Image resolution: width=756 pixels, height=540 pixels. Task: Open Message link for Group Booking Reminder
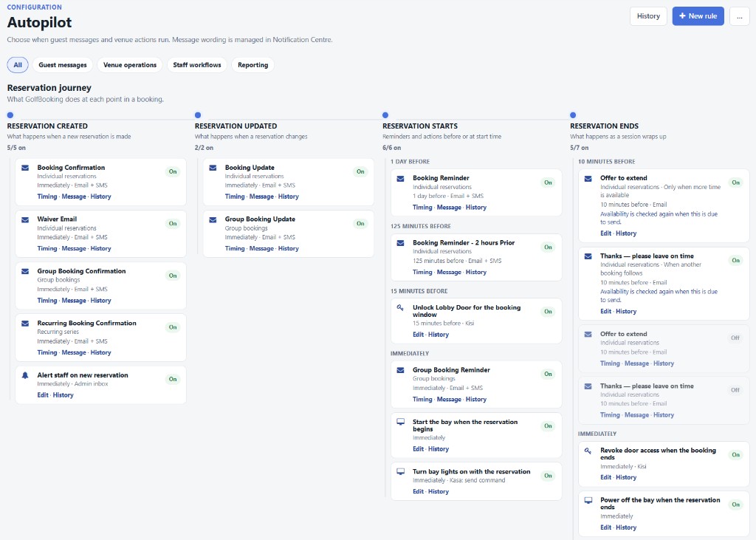[x=449, y=399]
